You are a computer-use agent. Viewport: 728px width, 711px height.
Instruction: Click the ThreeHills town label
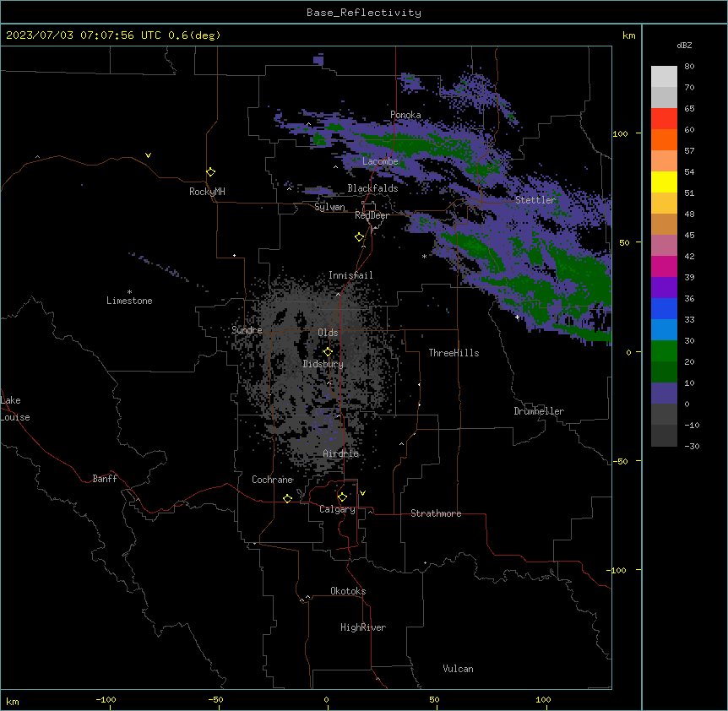click(x=454, y=353)
